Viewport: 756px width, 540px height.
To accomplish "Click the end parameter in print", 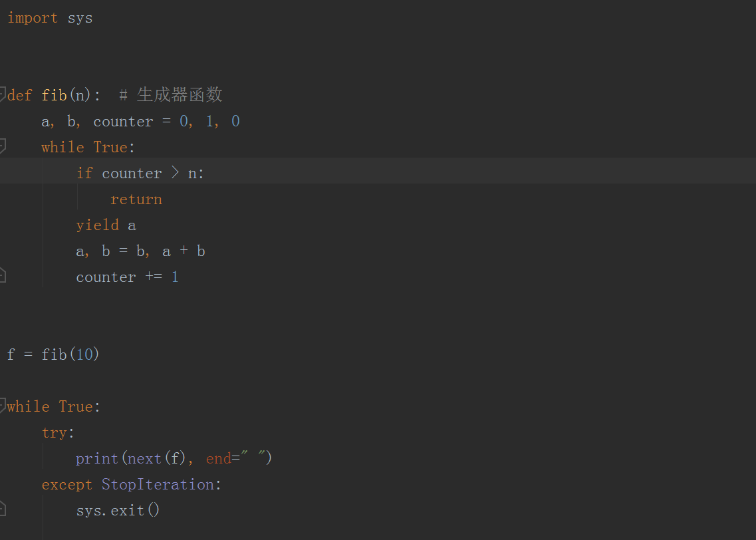I will tap(218, 459).
